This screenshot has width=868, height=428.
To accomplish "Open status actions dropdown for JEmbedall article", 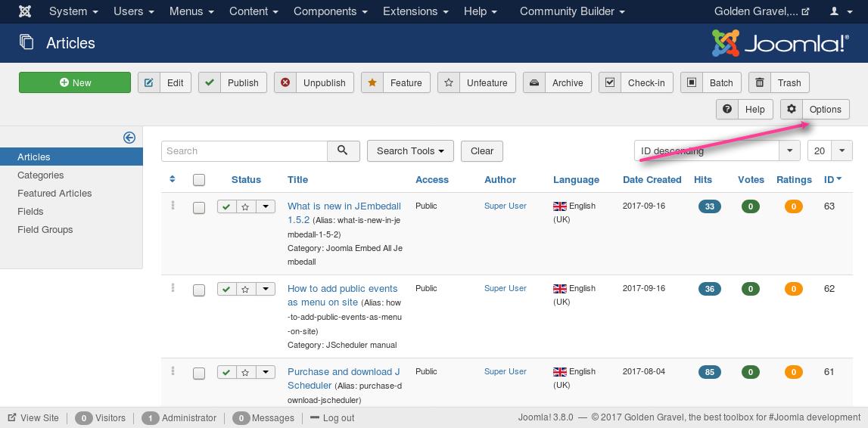I will [x=266, y=206].
